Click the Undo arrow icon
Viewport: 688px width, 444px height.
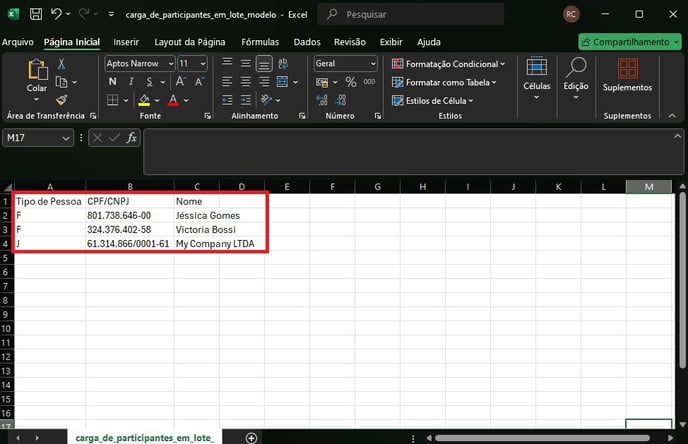click(x=56, y=14)
